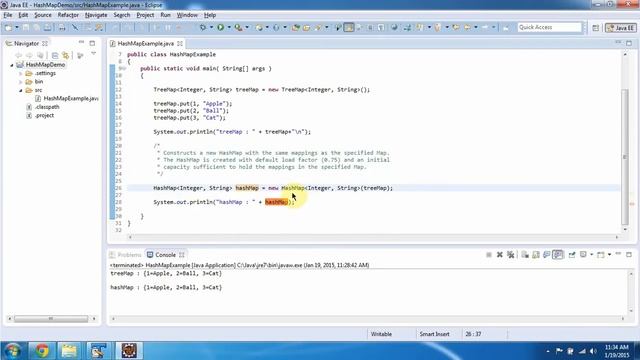640x360 pixels.
Task: Click the Navigator filter icon
Action: pos(80,55)
